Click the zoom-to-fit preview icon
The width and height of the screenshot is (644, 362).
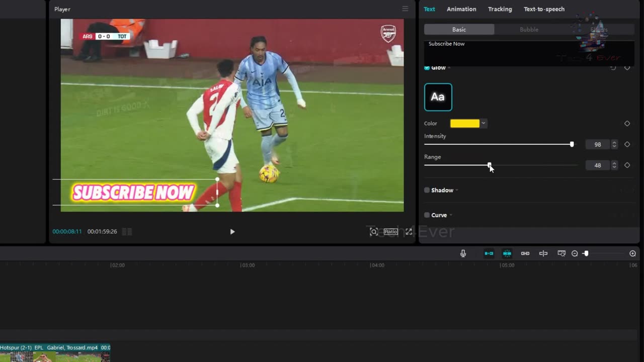(x=374, y=232)
